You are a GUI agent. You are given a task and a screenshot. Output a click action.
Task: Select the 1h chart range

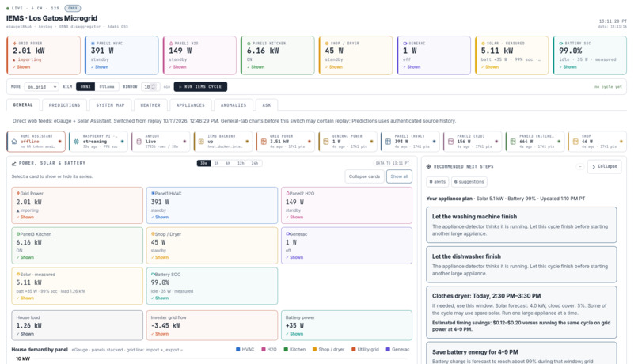coord(216,163)
